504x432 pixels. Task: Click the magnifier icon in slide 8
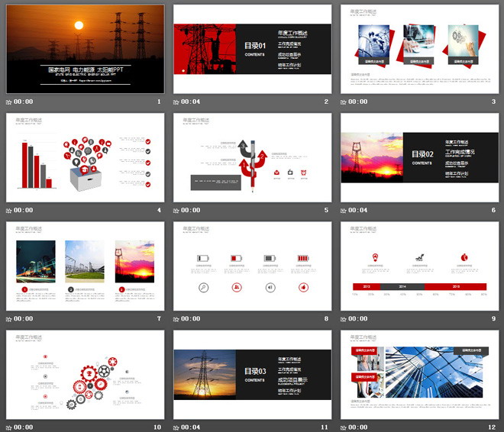(x=203, y=287)
